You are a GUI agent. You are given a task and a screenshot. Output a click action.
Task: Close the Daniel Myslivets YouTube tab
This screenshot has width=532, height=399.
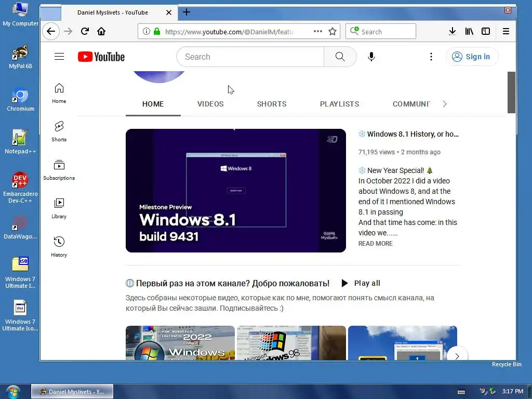coord(169,12)
